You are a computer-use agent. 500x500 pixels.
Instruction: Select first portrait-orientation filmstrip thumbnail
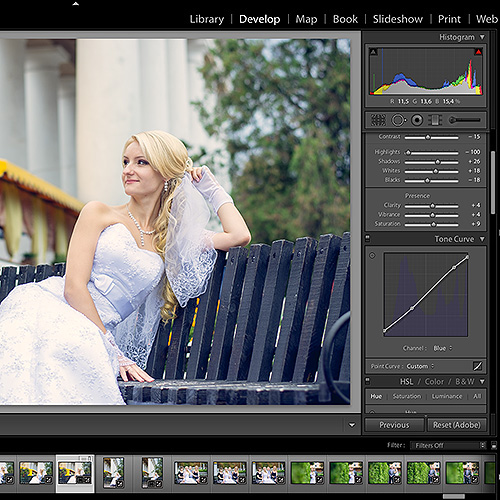point(113,473)
